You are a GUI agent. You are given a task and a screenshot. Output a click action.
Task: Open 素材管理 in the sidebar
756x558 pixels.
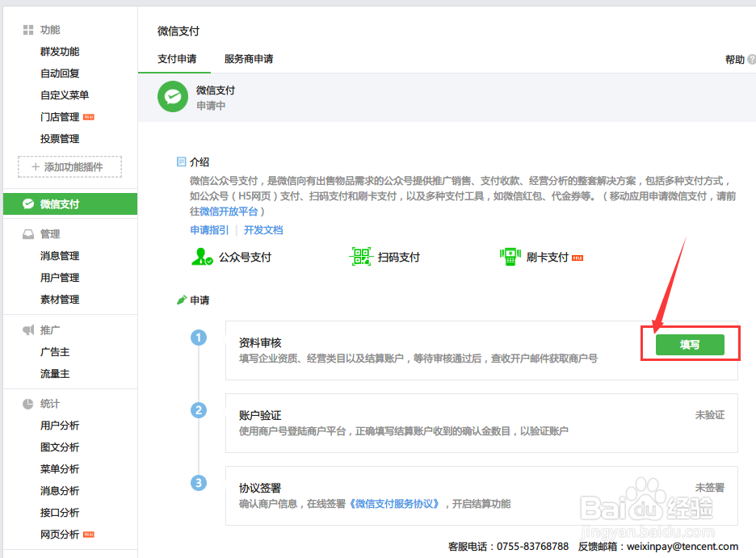(x=60, y=300)
